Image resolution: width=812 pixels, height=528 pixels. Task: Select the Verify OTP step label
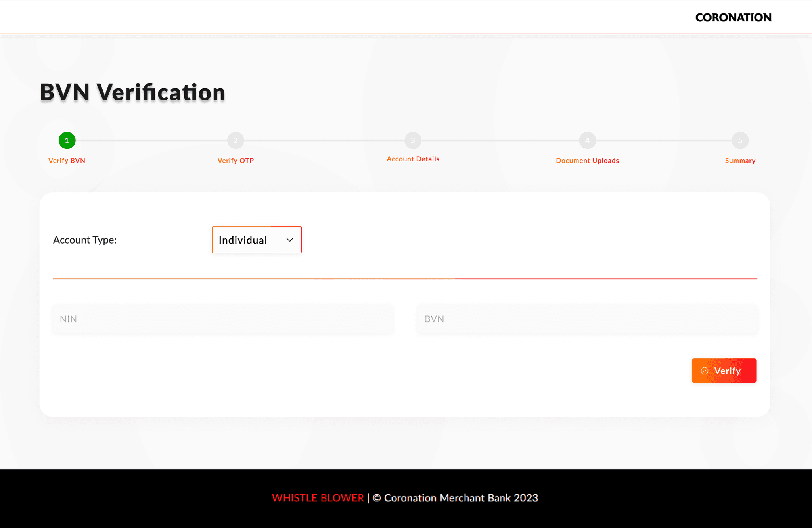[x=236, y=161]
